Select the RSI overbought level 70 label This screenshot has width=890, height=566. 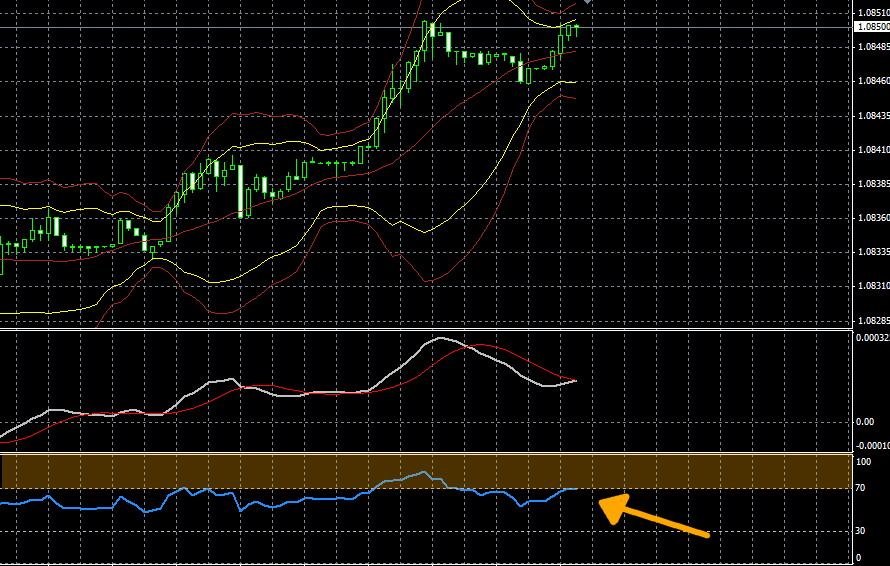(x=860, y=488)
